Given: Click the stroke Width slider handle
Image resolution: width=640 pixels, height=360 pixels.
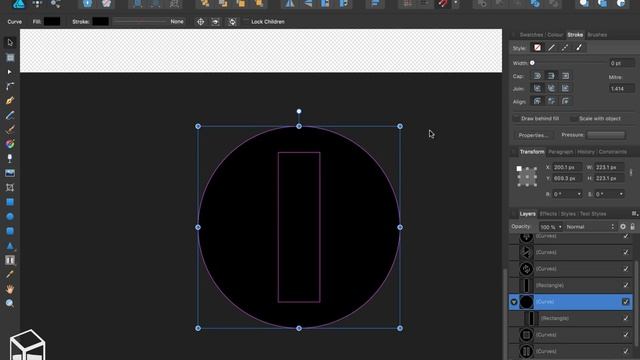Looking at the screenshot, I should point(532,63).
